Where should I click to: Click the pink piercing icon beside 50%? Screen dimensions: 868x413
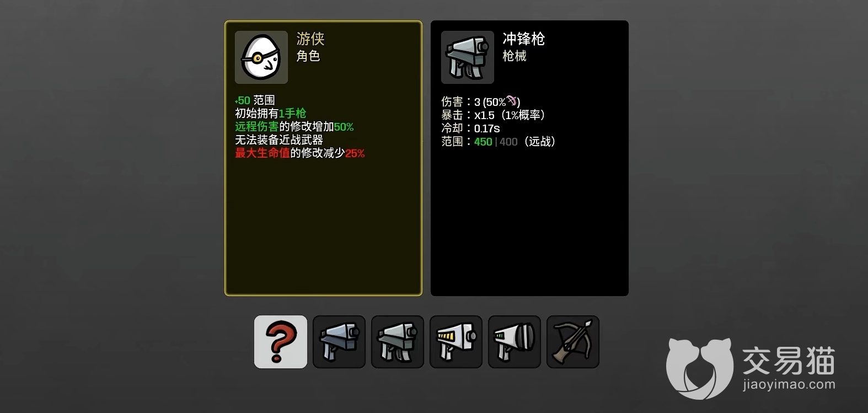tap(512, 100)
